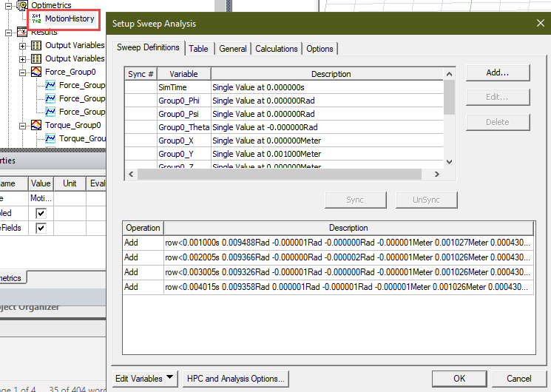Screen dimensions: 551x392
Task: Click the OK button
Action: pos(459,379)
